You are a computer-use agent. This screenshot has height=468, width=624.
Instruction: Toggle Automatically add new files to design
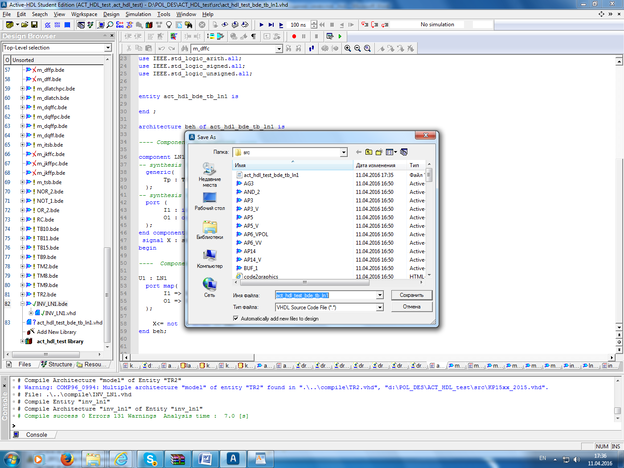click(x=235, y=318)
